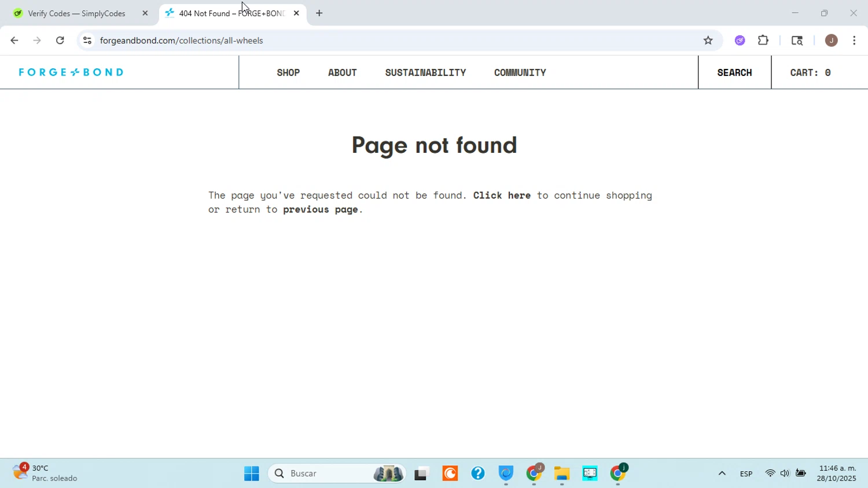Open the Snipping Tool taskbar icon

click(590, 474)
